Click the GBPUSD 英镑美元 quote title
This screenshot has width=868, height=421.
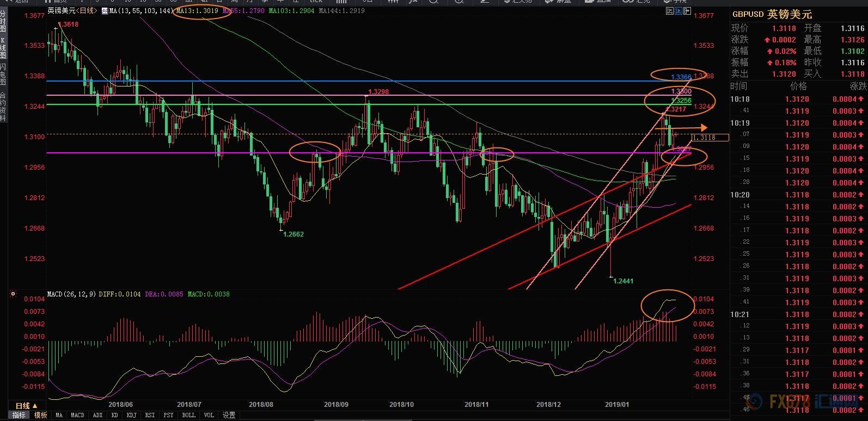[x=772, y=15]
